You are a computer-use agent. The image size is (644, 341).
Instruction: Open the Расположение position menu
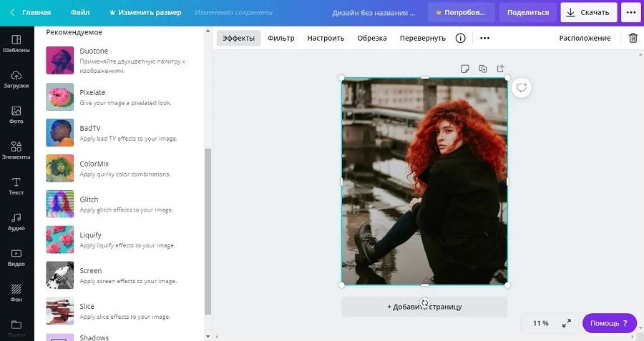pyautogui.click(x=585, y=38)
